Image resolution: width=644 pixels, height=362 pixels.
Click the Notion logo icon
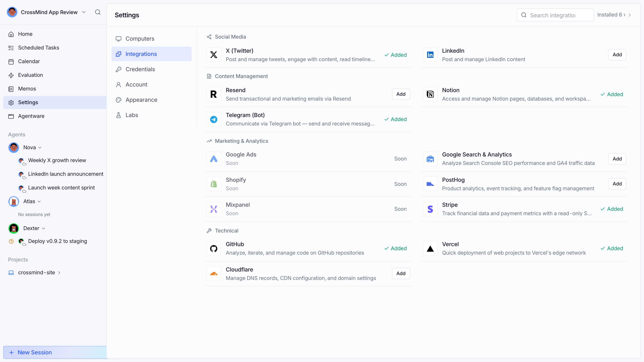pos(430,94)
